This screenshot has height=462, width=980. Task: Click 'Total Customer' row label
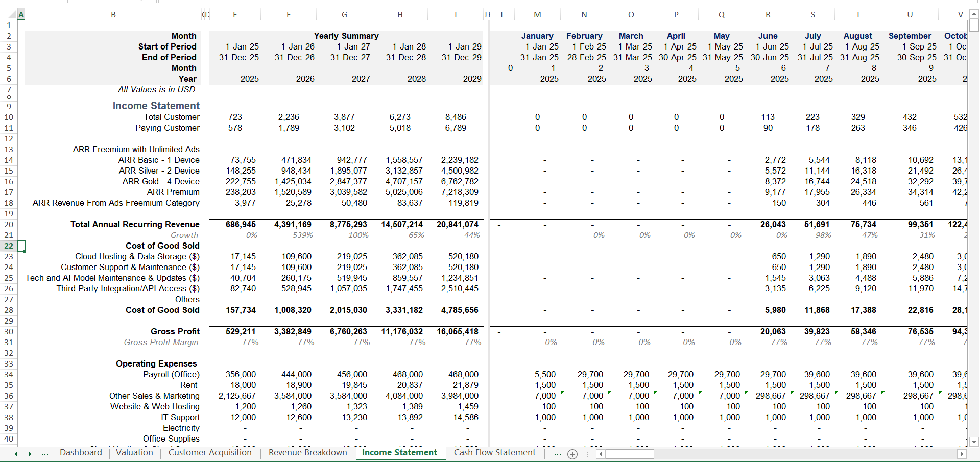[172, 117]
